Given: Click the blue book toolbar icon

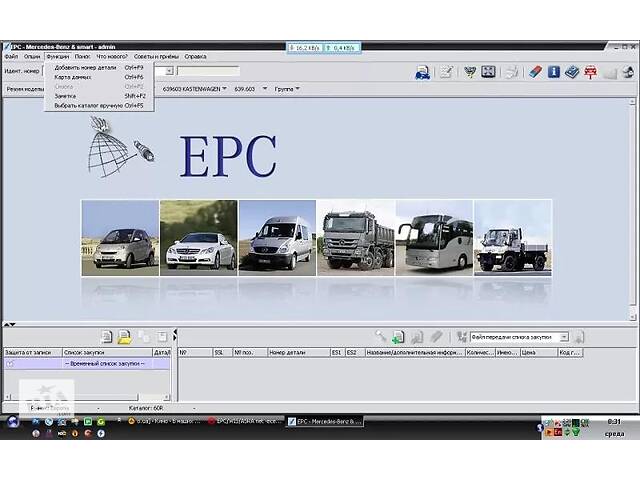Looking at the screenshot, I should [x=572, y=72].
